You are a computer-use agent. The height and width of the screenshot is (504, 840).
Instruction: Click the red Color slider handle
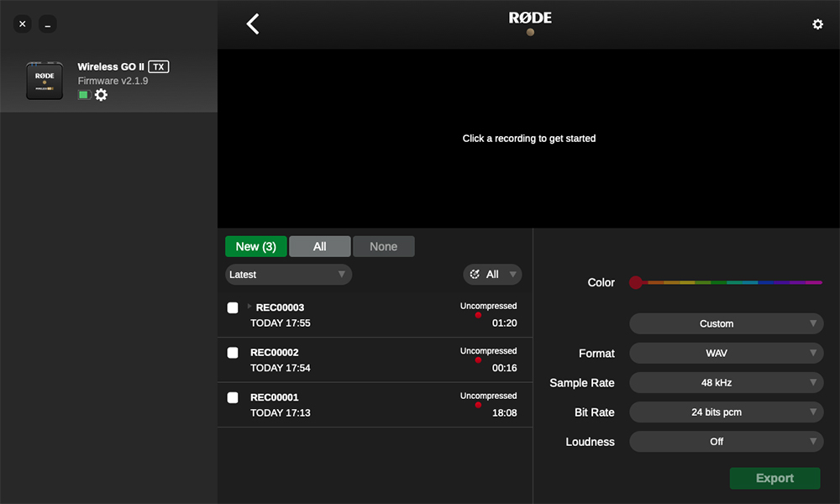[636, 282]
